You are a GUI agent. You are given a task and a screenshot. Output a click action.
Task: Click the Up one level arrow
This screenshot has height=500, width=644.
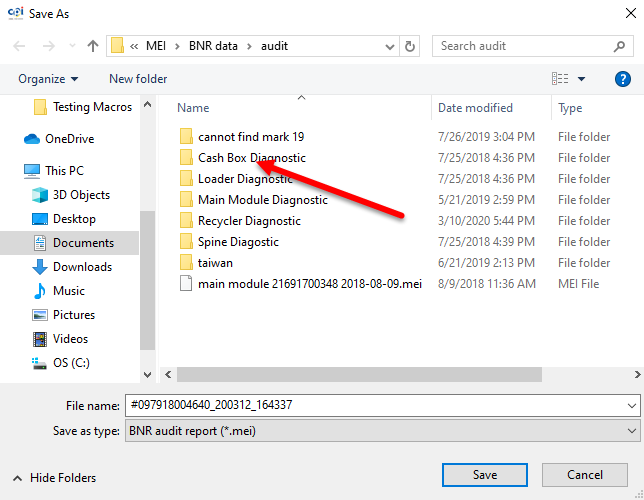tap(93, 46)
